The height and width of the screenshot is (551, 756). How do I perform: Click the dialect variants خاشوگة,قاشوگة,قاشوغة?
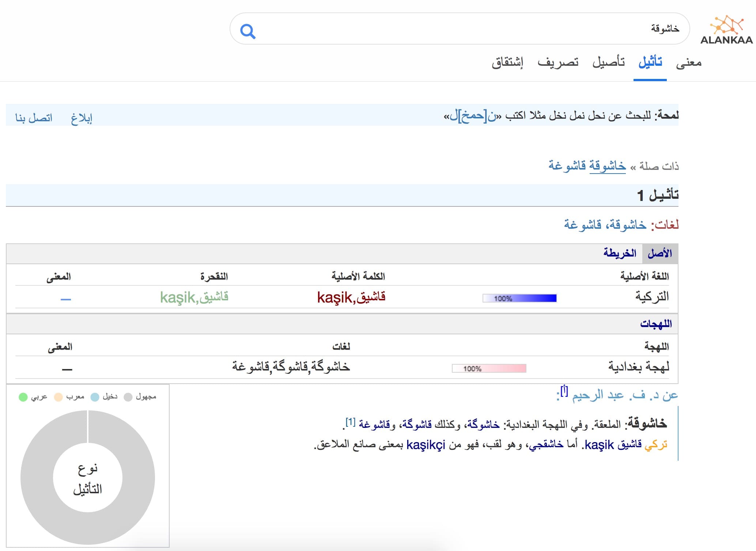(x=291, y=366)
